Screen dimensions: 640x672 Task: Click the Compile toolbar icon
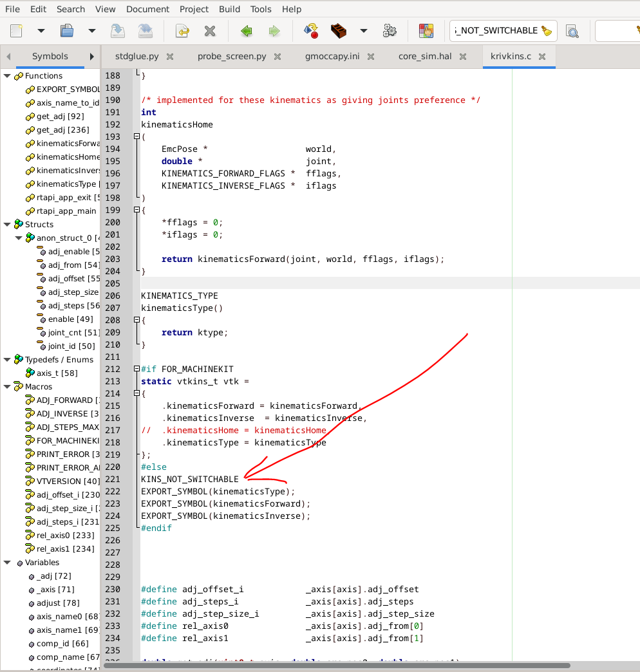point(311,30)
